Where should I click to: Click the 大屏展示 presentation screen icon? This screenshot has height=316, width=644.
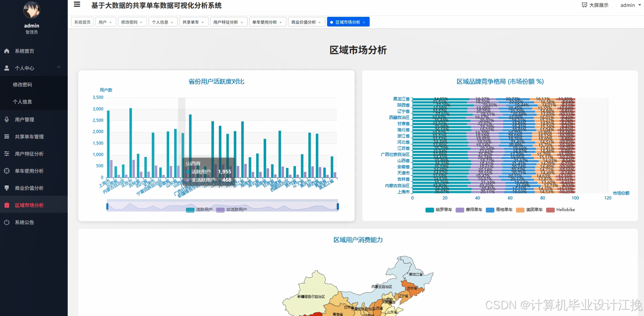(584, 5)
